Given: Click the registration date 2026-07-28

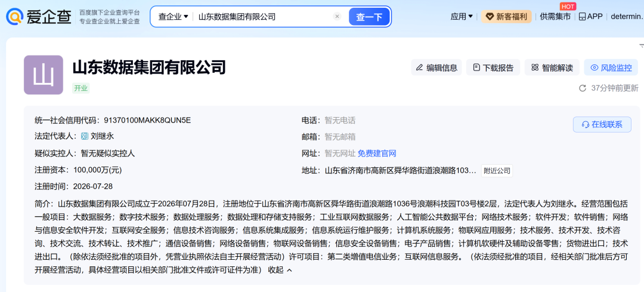Looking at the screenshot, I should click(x=93, y=186).
